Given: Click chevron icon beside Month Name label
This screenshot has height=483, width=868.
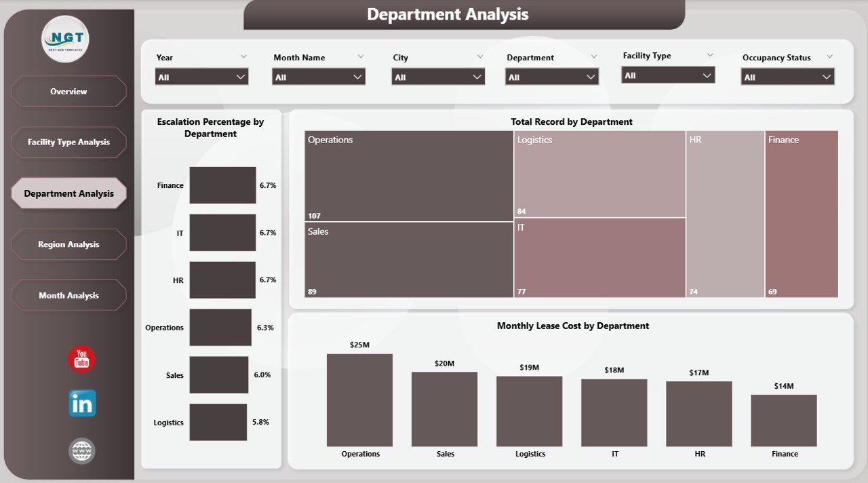Looking at the screenshot, I should click(361, 57).
